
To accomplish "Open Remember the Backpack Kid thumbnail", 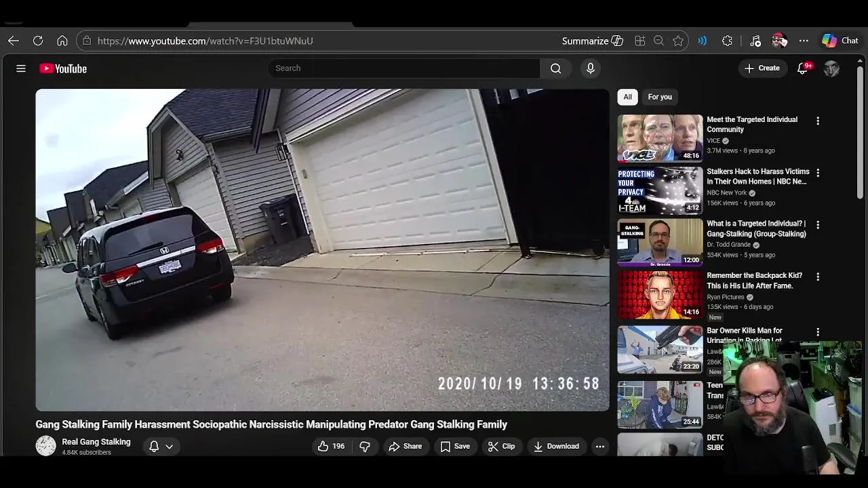I will tap(660, 295).
